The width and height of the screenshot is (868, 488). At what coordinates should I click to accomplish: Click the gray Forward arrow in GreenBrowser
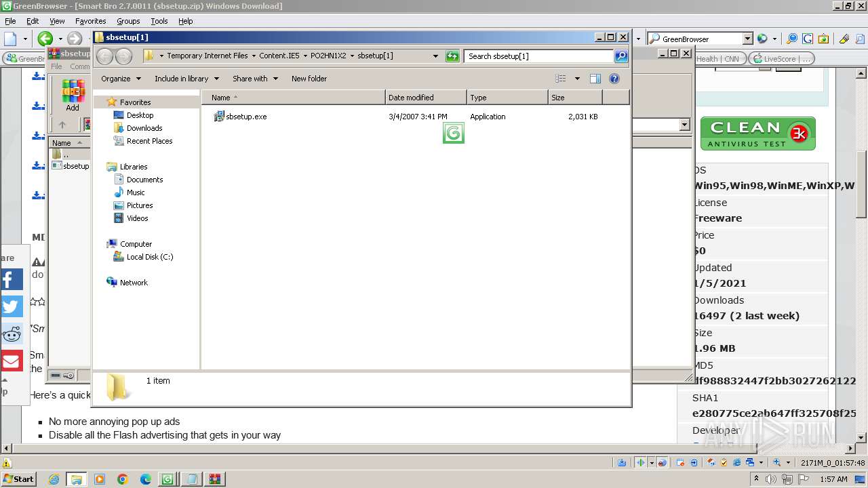point(75,39)
